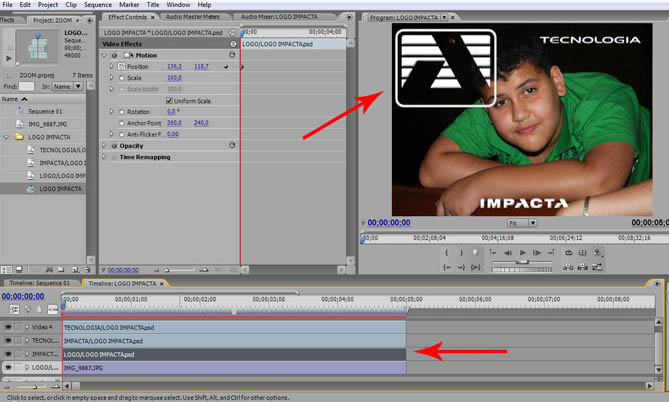Open the Sequence menu

tap(98, 5)
